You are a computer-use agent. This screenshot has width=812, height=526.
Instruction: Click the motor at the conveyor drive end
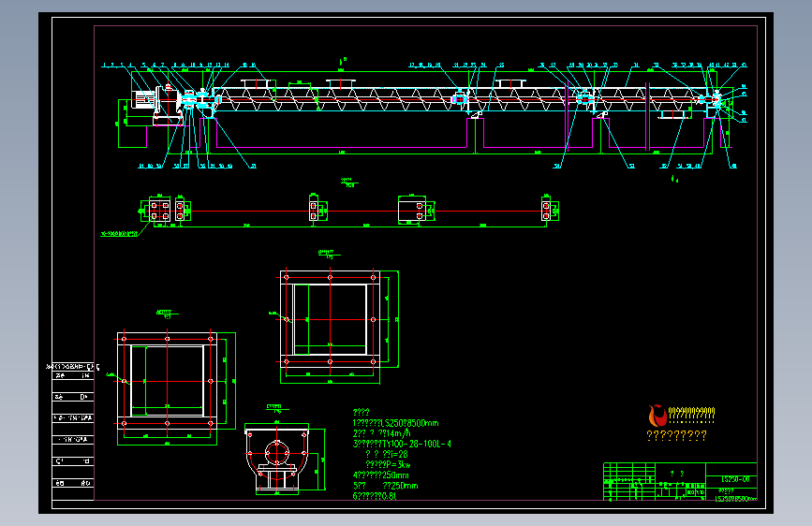[143, 99]
